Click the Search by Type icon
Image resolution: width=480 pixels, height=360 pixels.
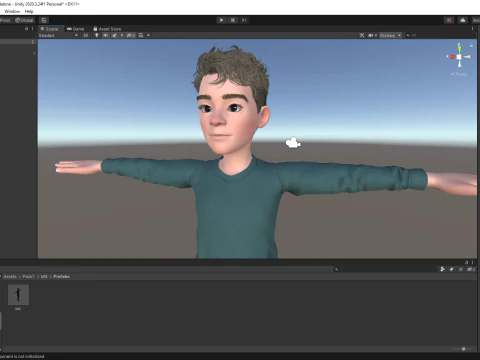(443, 269)
